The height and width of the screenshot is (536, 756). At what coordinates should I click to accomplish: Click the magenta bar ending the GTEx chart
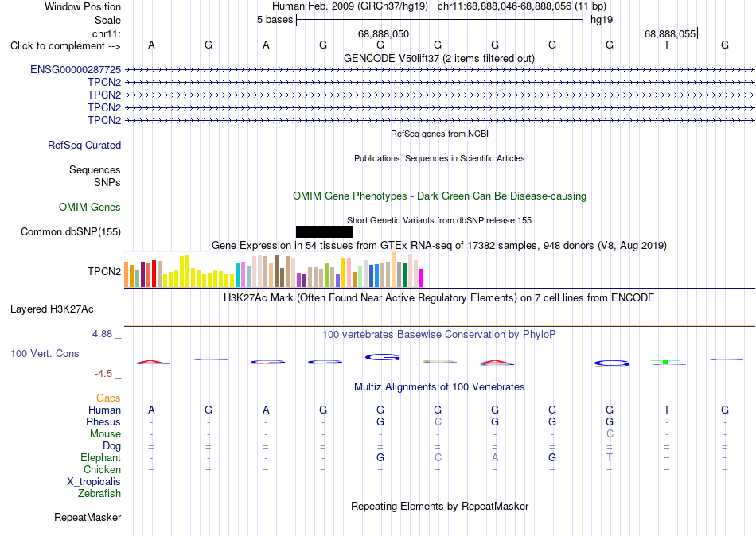(421, 278)
